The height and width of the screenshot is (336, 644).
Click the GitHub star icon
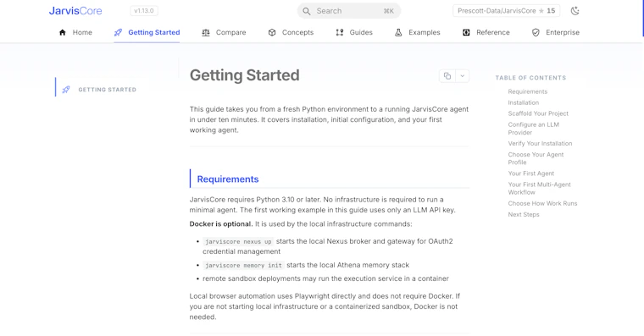[x=541, y=11]
